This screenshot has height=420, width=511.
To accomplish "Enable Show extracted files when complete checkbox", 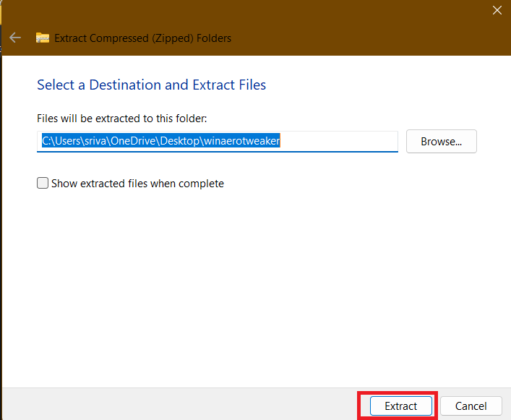I will coord(43,184).
